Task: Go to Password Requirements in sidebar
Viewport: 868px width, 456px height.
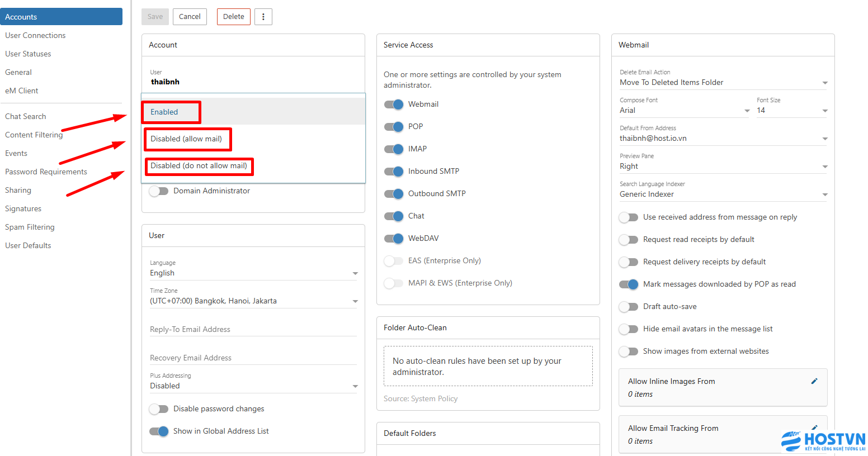Action: point(46,172)
